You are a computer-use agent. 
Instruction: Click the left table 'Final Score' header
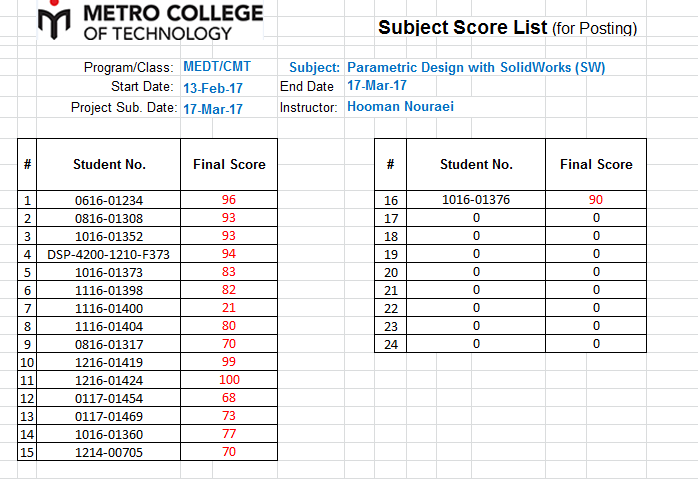[x=229, y=164]
